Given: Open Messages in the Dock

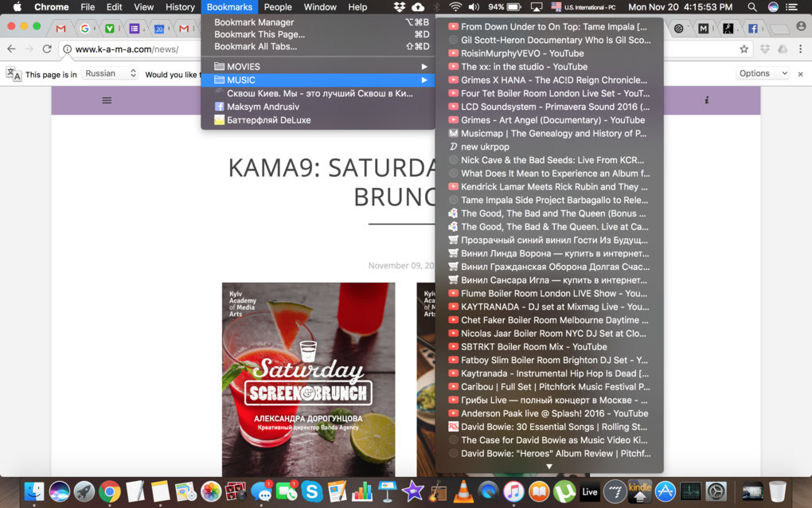Looking at the screenshot, I should pos(262,491).
